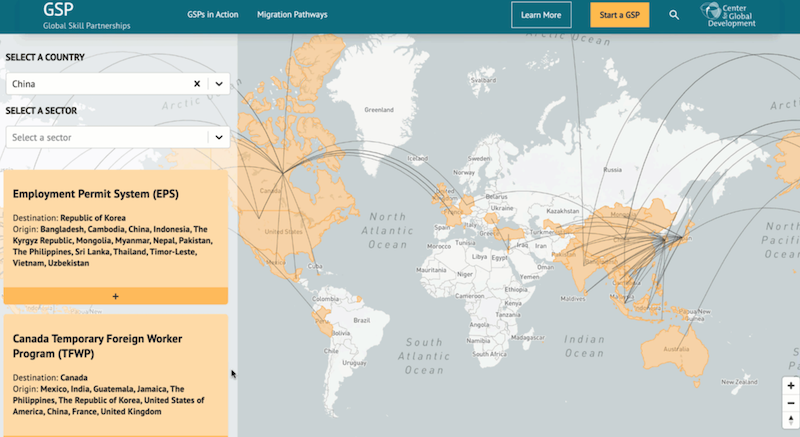
Task: Click Australia on the map
Action: [676, 349]
